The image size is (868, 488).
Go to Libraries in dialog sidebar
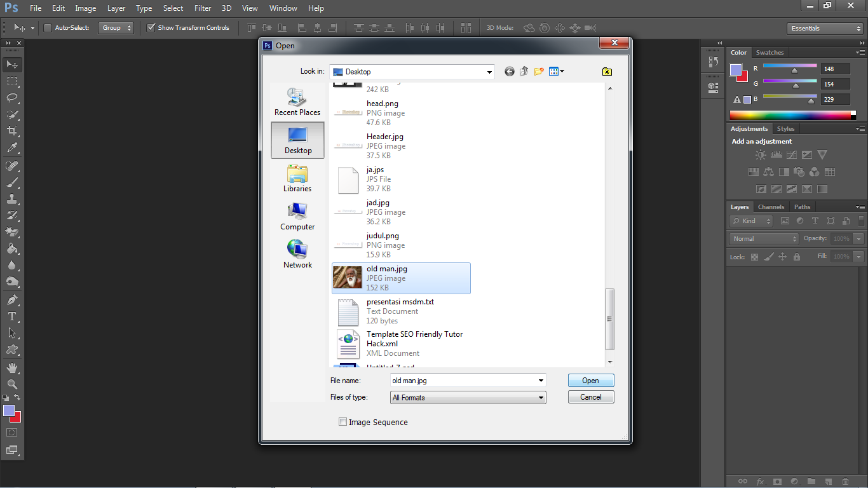(x=297, y=179)
